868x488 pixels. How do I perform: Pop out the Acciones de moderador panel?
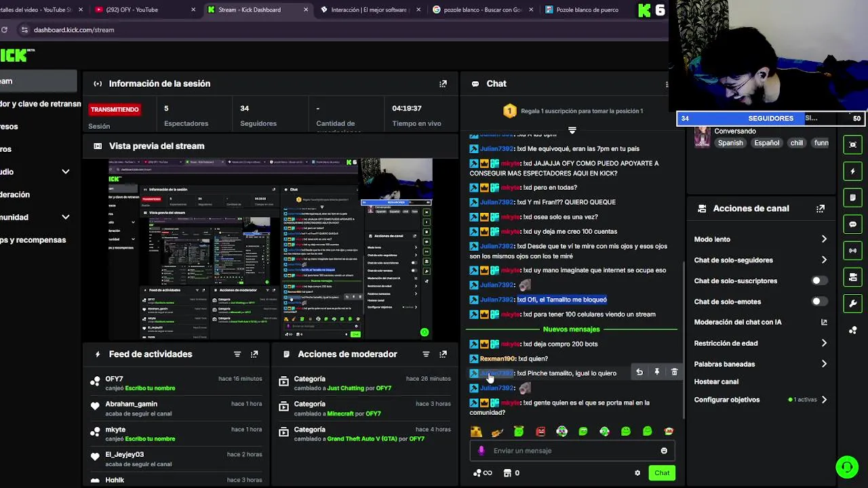(443, 354)
